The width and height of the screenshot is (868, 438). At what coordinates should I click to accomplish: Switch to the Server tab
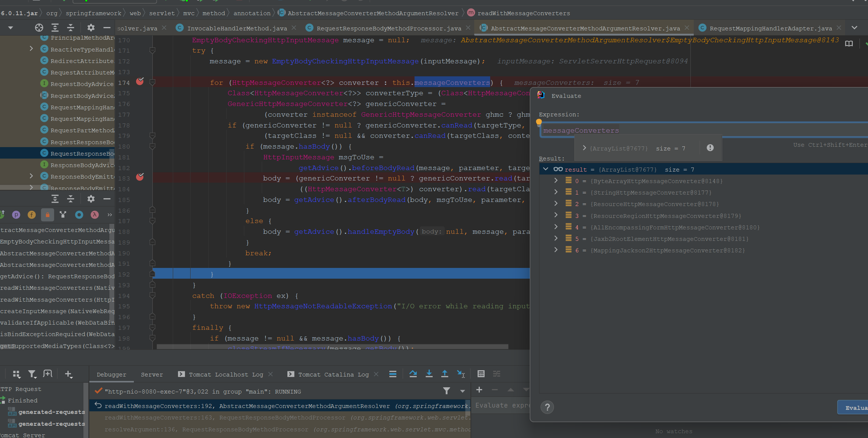[x=152, y=375]
